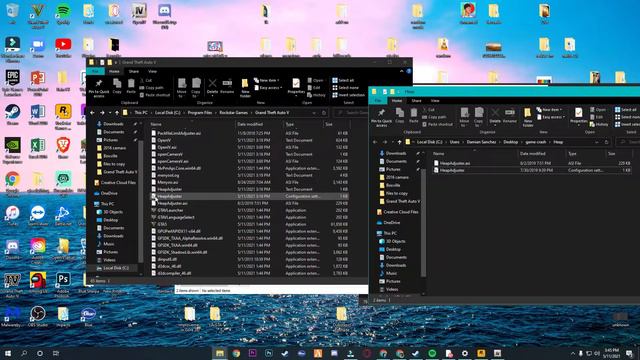Viewport: 640px width, 360px height.
Task: Select the YouTube desktop icon
Action: point(63,48)
